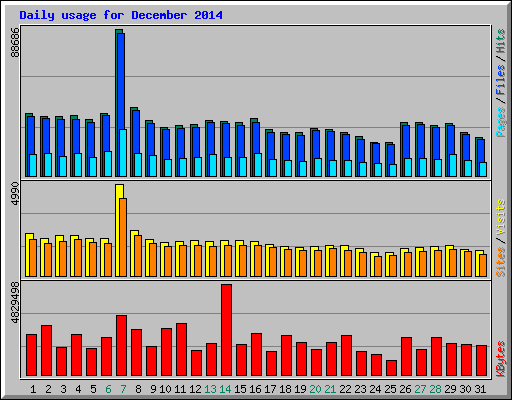
Task: Click day 5 on the x-axis
Action: pos(93,389)
